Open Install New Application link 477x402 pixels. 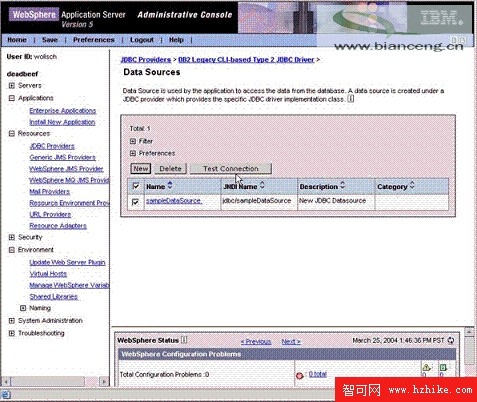(62, 122)
